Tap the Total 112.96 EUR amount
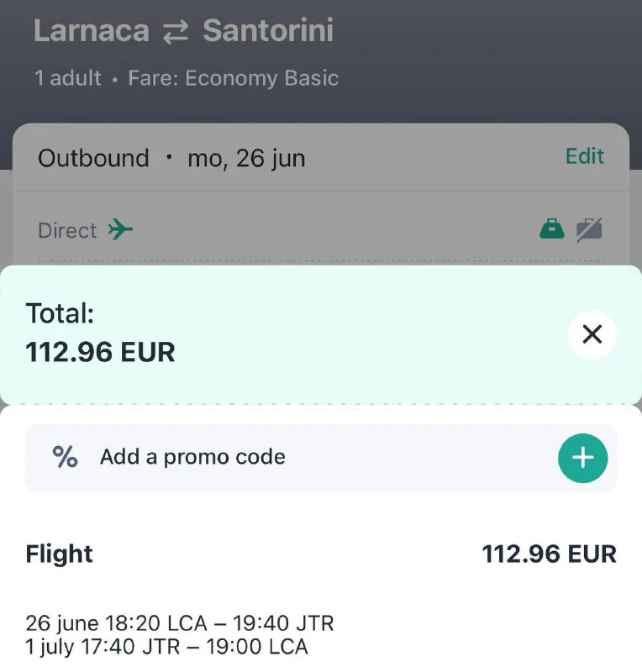The height and width of the screenshot is (672, 642). [101, 352]
